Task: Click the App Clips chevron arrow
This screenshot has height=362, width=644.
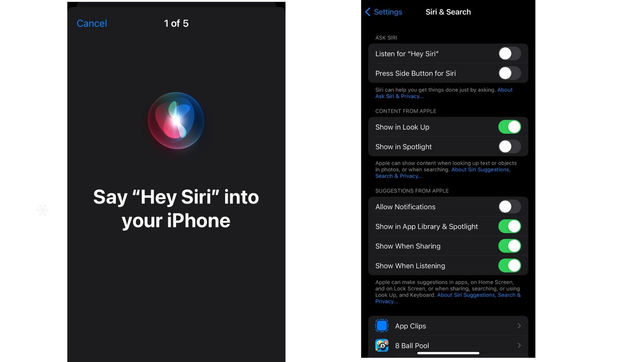Action: click(519, 326)
